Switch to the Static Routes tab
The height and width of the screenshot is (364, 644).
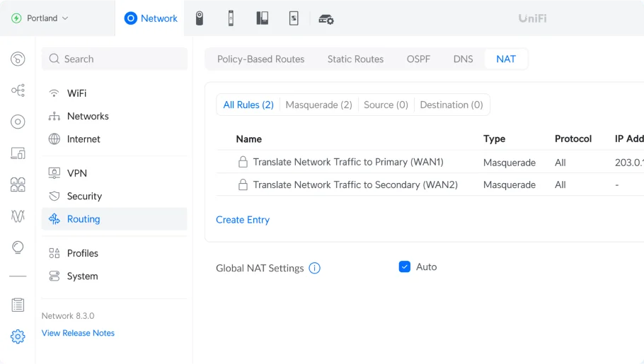tap(355, 59)
